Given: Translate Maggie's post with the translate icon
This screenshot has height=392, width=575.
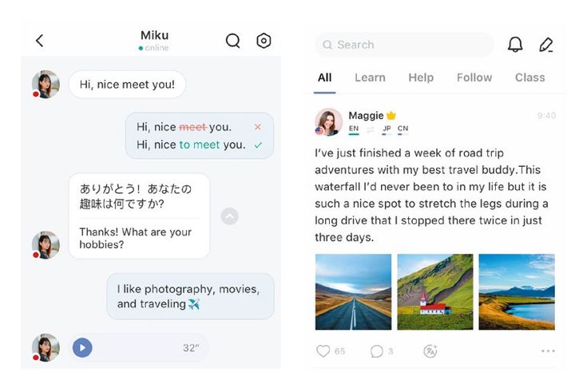Looking at the screenshot, I should pos(430,351).
